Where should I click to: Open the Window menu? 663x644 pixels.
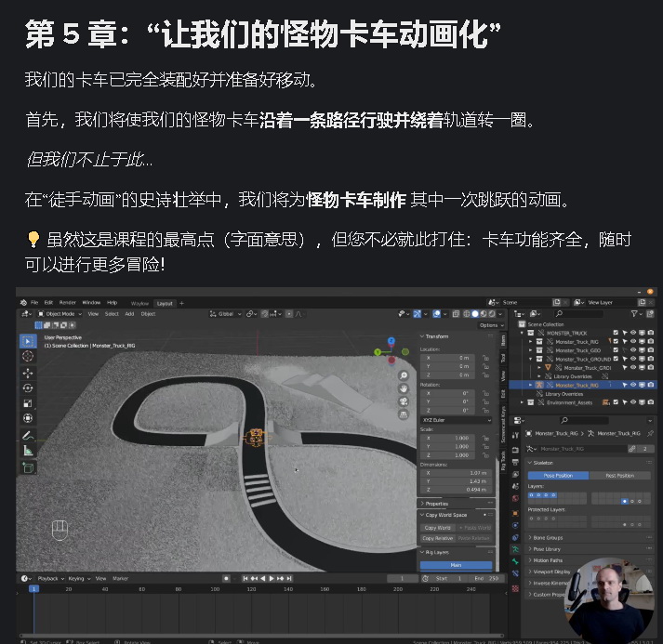pyautogui.click(x=91, y=303)
